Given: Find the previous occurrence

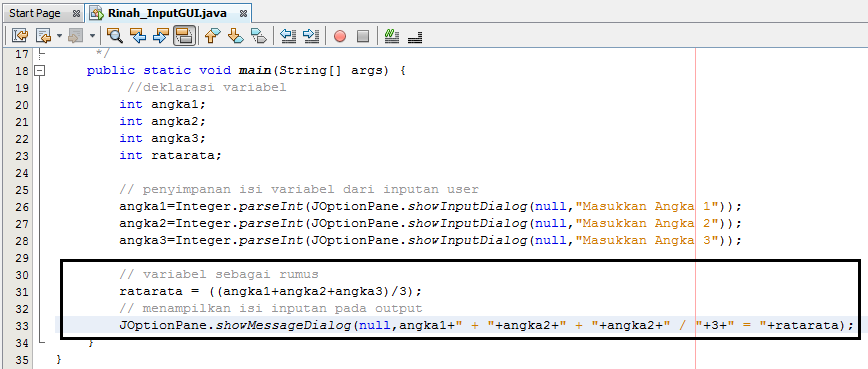Looking at the screenshot, I should (138, 36).
